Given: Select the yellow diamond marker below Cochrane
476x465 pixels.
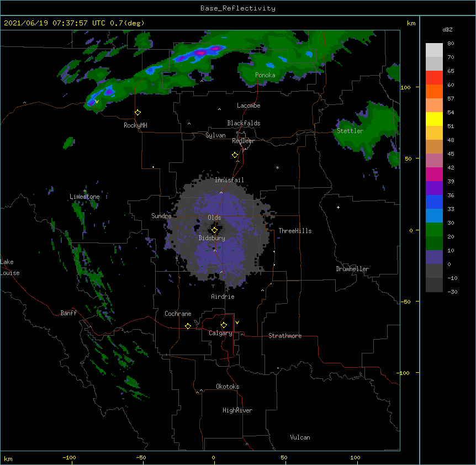Looking at the screenshot, I should 188,326.
